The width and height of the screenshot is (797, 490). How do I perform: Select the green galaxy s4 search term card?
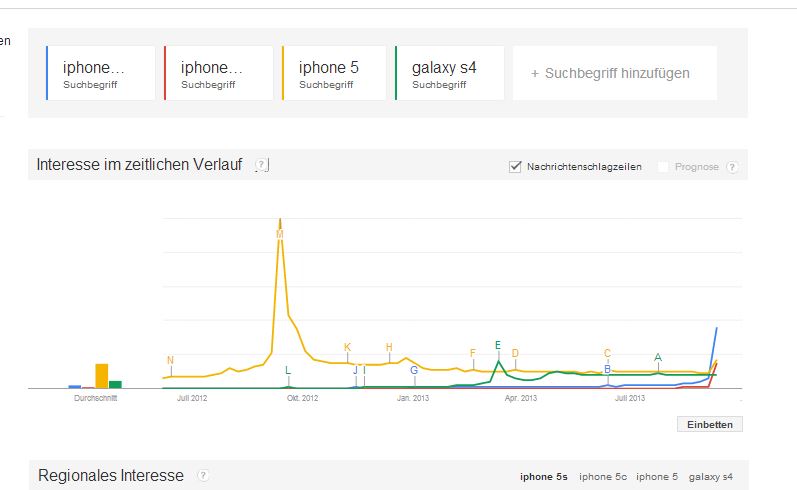pos(449,73)
